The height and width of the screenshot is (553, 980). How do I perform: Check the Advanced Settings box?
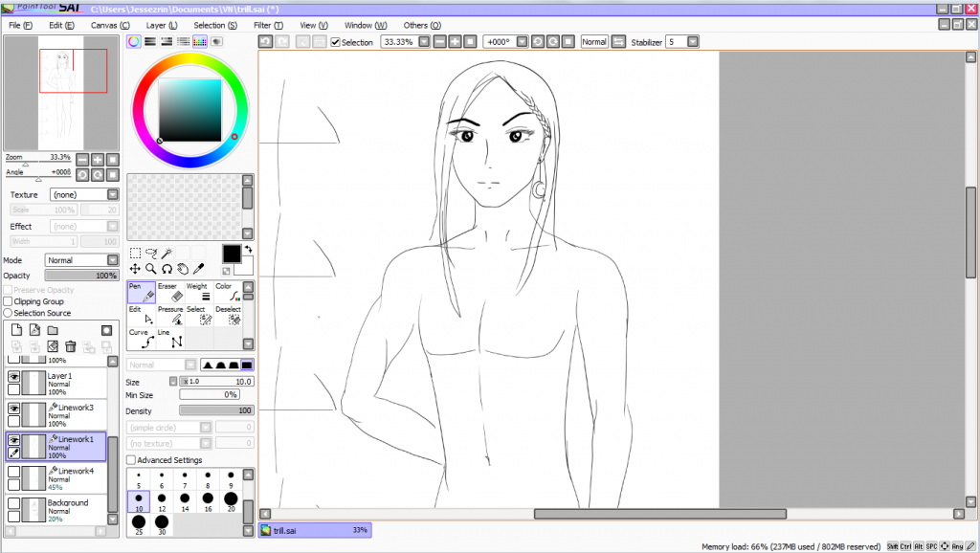(x=132, y=460)
